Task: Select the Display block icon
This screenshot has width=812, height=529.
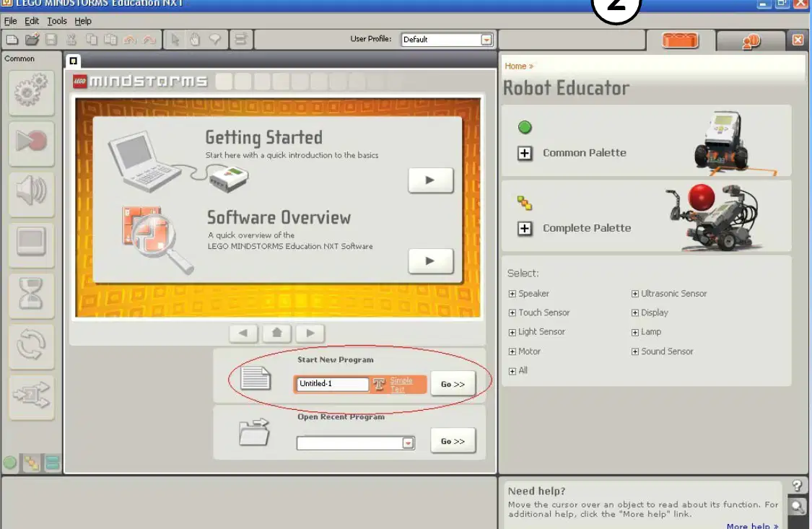Action: [31, 244]
